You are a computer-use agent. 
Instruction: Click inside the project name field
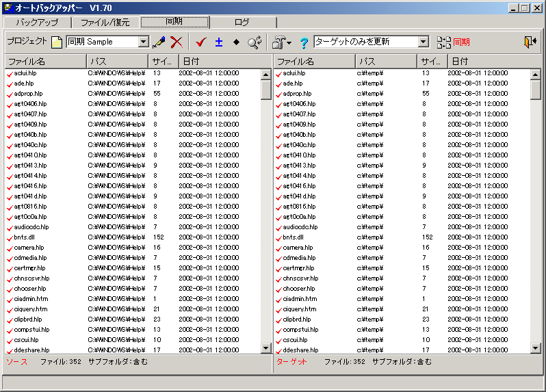[x=102, y=42]
